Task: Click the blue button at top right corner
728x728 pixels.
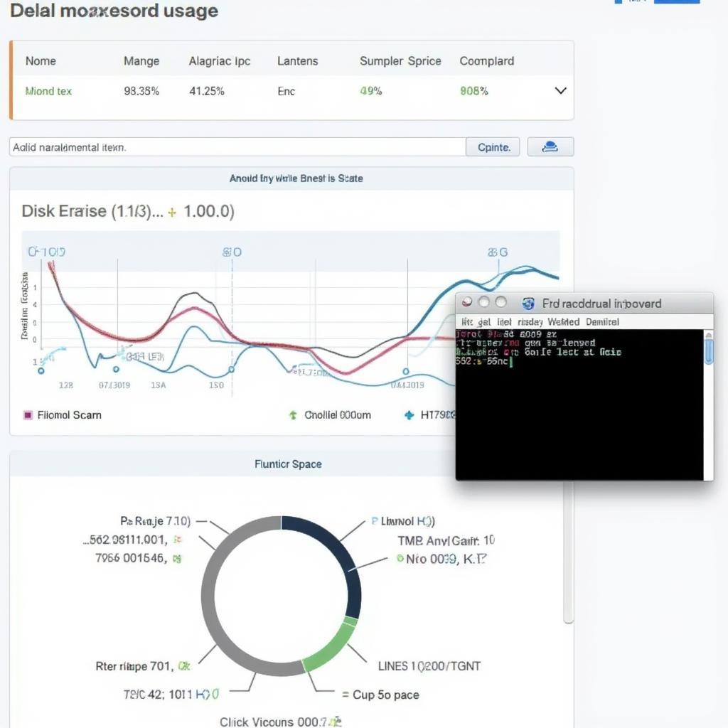Action: (x=677, y=1)
